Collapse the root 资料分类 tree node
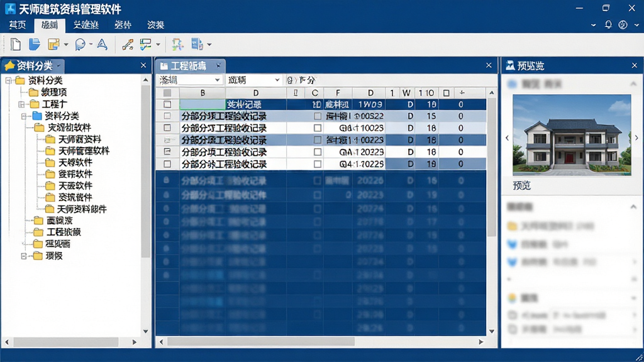This screenshot has width=644, height=362. tap(8, 80)
